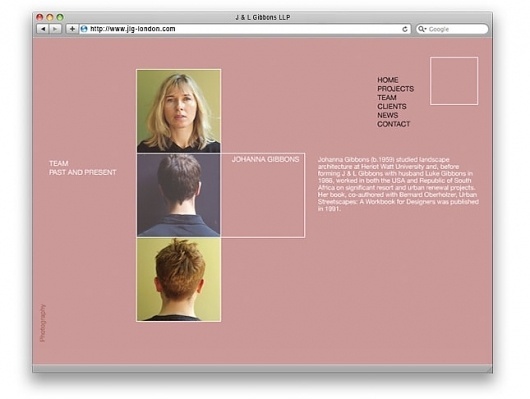Click the browser forward arrow button
This screenshot has height=399, width=530.
[55, 29]
